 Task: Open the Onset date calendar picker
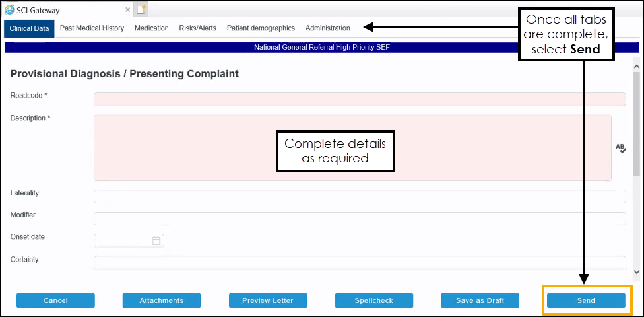(x=156, y=241)
